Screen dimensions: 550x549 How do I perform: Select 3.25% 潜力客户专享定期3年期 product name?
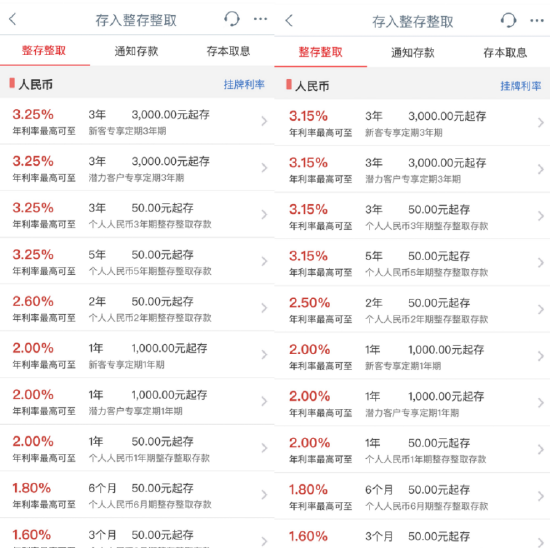pos(136,178)
